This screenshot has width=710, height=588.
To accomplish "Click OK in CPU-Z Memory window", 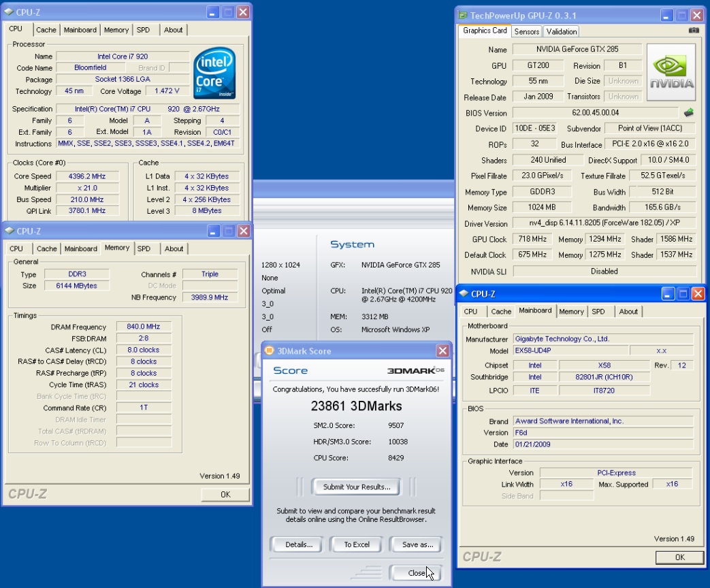I will [225, 494].
